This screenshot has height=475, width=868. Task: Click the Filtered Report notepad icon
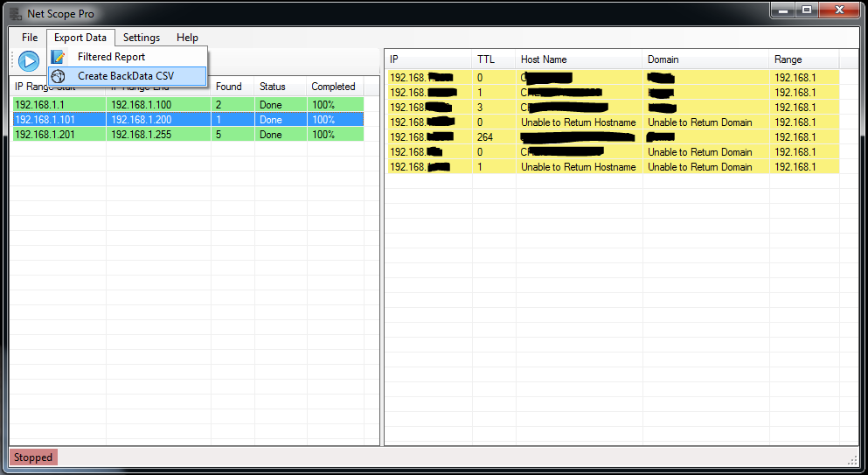pyautogui.click(x=58, y=57)
